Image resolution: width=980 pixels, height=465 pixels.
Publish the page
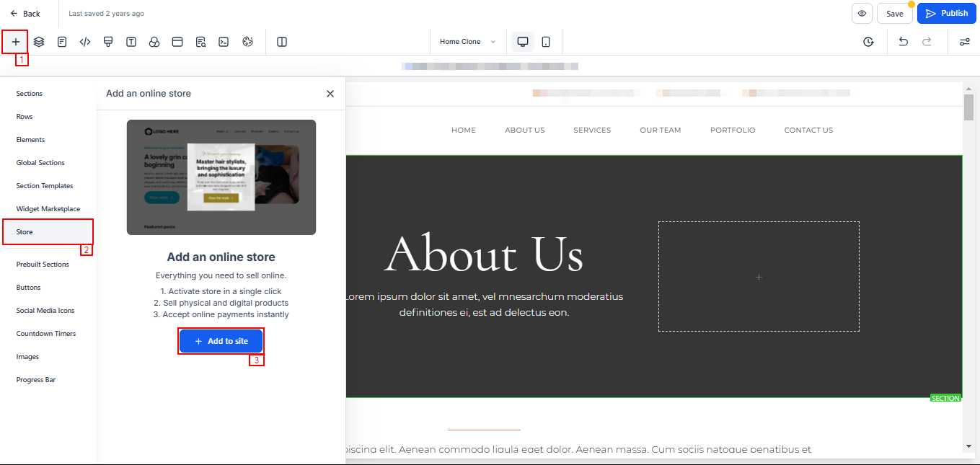tap(946, 14)
